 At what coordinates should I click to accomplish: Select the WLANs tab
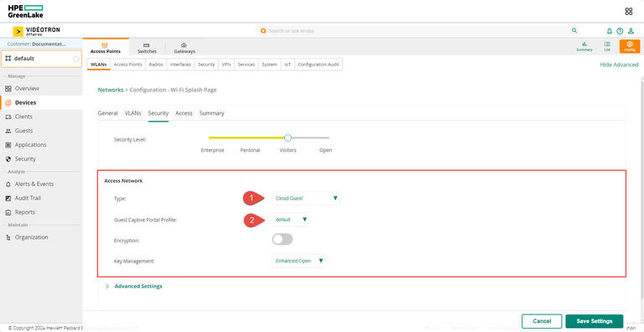99,65
